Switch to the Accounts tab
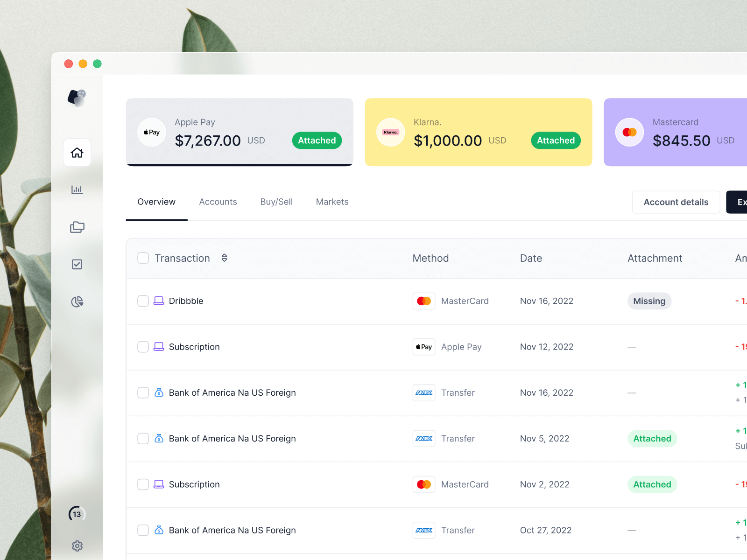The image size is (747, 560). coord(218,202)
